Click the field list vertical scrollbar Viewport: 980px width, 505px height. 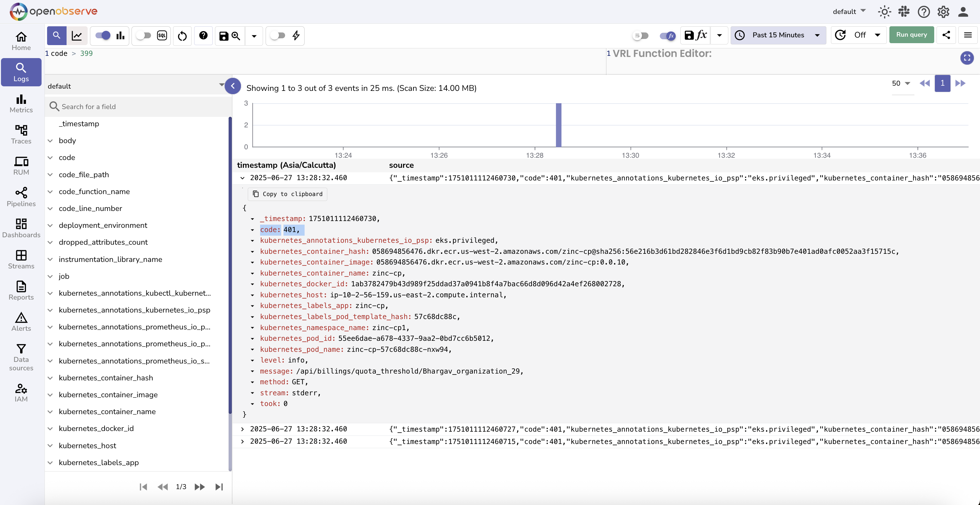(x=230, y=266)
